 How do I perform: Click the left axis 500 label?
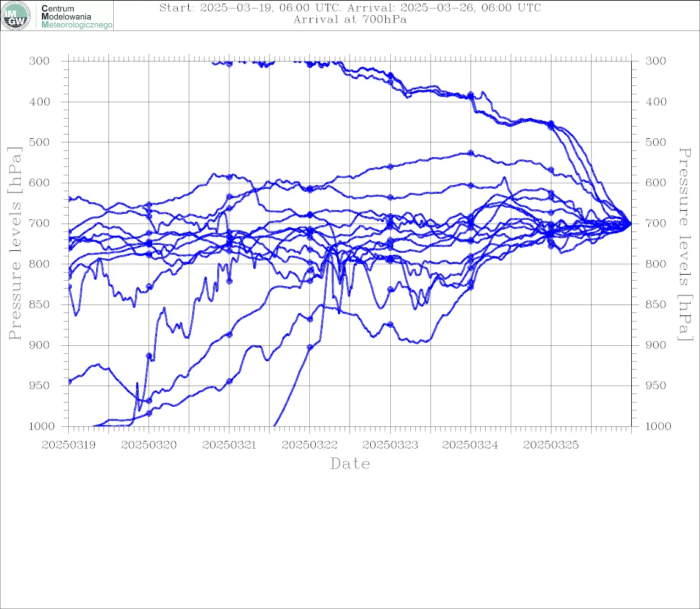[40, 142]
